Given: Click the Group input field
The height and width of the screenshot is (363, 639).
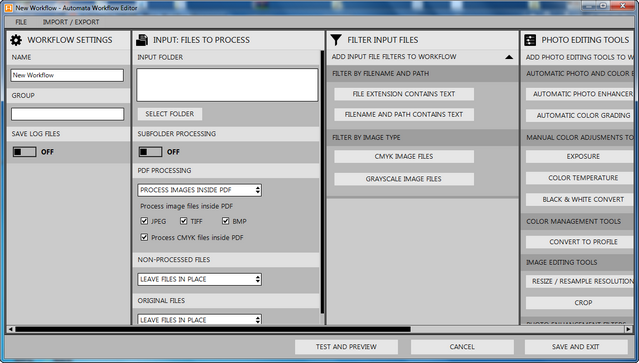Looking at the screenshot, I should [67, 114].
